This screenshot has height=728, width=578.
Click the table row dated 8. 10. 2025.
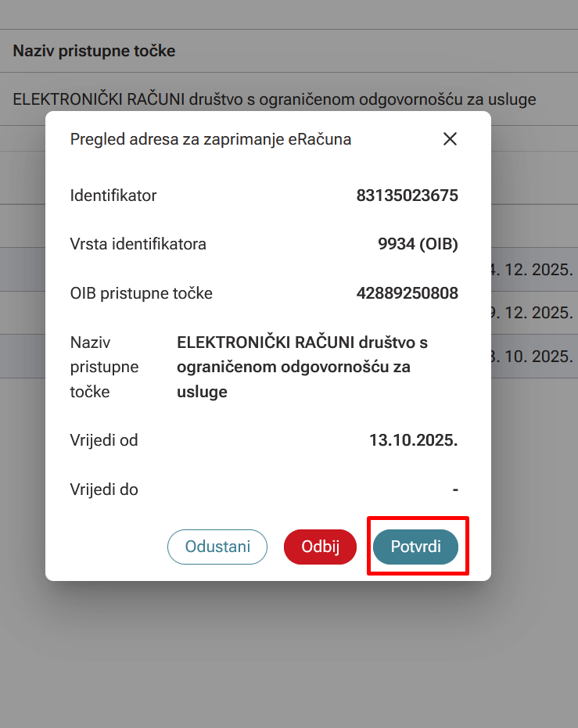coord(535,356)
